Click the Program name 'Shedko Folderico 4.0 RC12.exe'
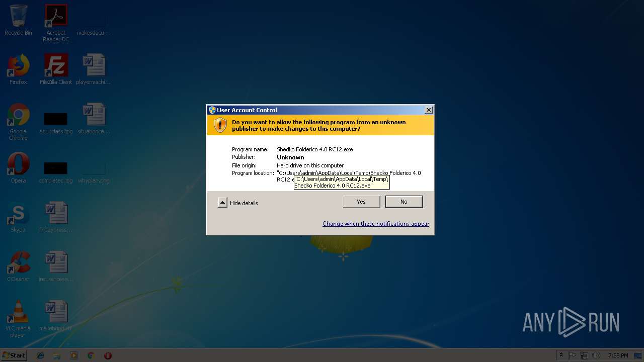 pyautogui.click(x=315, y=149)
